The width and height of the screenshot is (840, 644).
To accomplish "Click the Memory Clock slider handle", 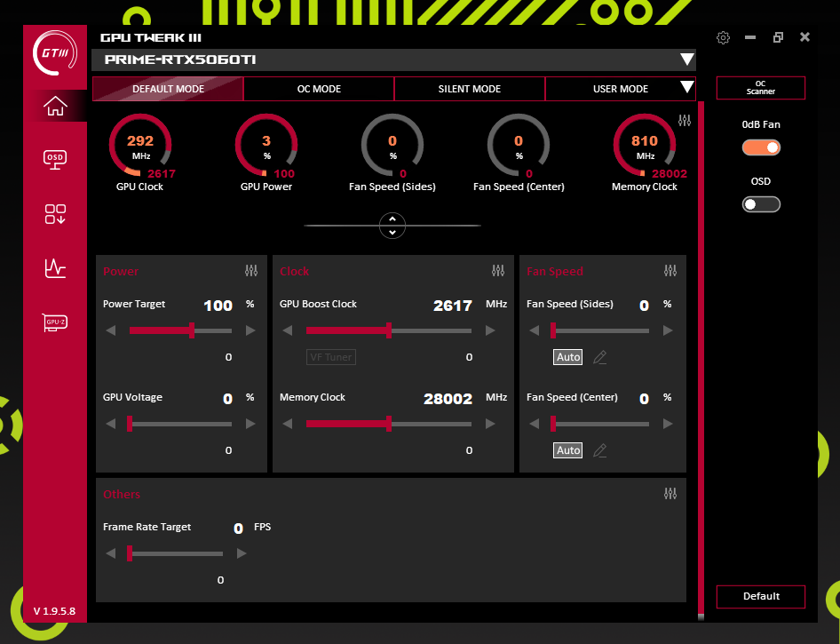I will click(389, 424).
